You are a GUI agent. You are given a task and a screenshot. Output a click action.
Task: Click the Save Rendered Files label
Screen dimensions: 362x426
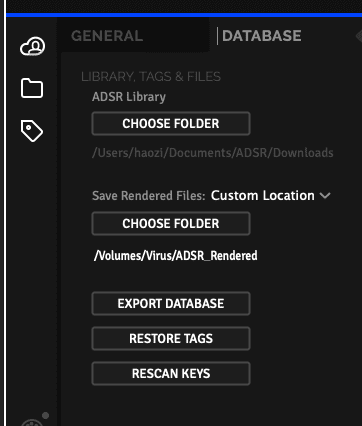pos(149,196)
